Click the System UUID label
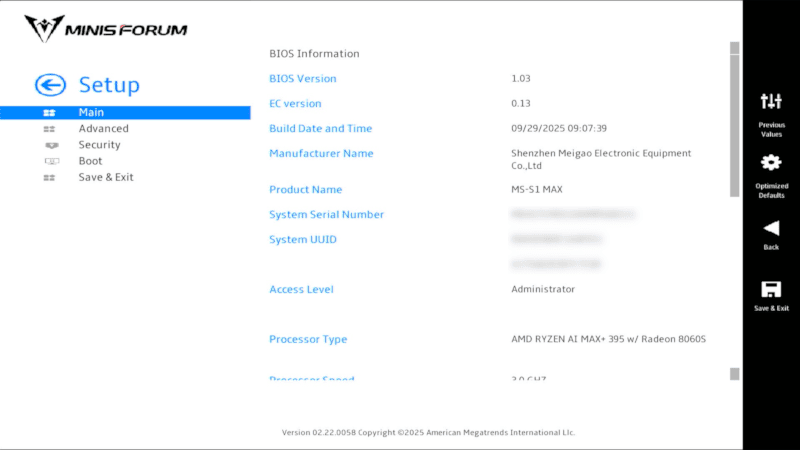Screen dimensions: 800x450 (x=301, y=240)
